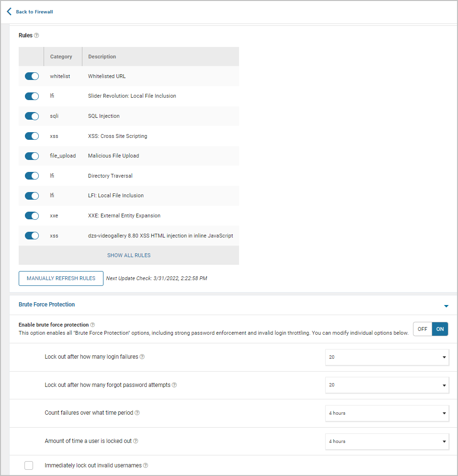This screenshot has height=476, width=458.
Task: Disable the SQL Injection rule switch
Action: [x=32, y=116]
